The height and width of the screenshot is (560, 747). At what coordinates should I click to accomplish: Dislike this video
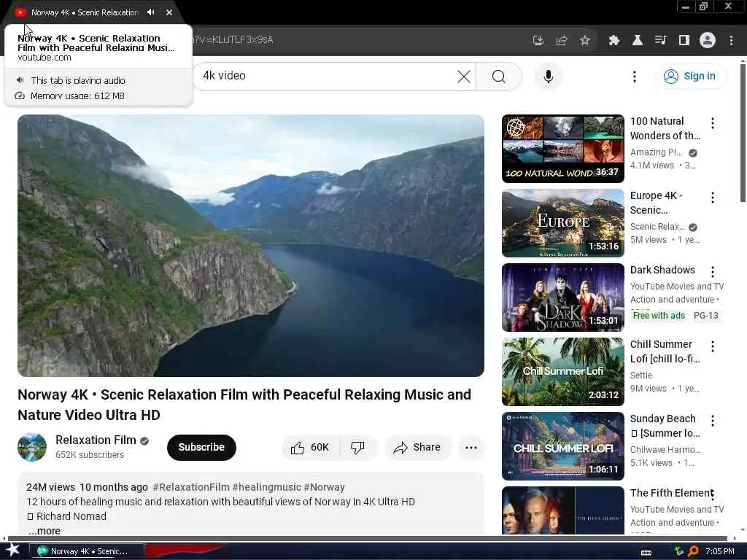[x=357, y=447]
